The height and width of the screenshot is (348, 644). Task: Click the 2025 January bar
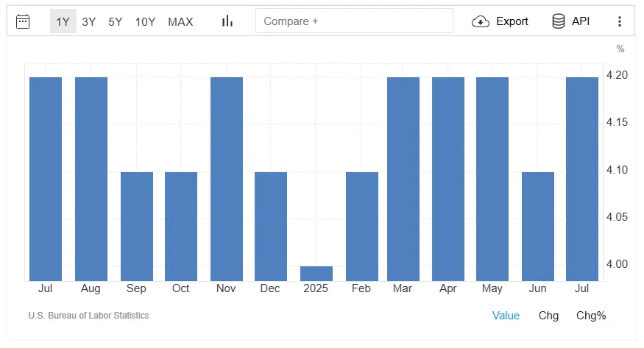tap(316, 273)
